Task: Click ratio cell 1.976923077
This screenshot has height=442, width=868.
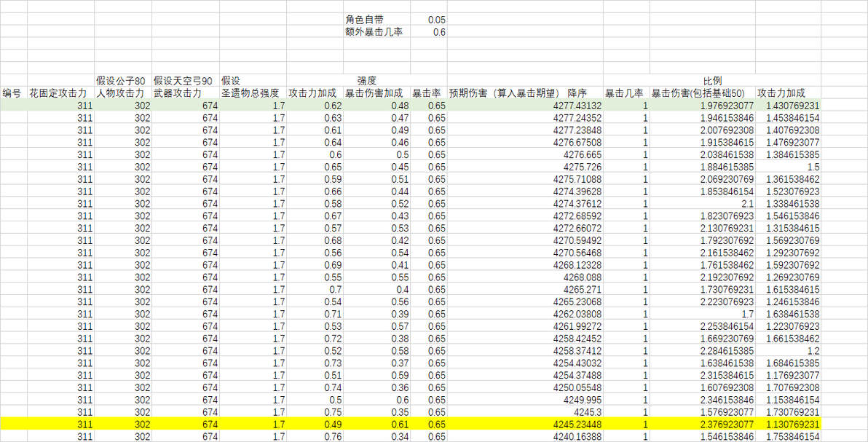Action: click(x=703, y=105)
